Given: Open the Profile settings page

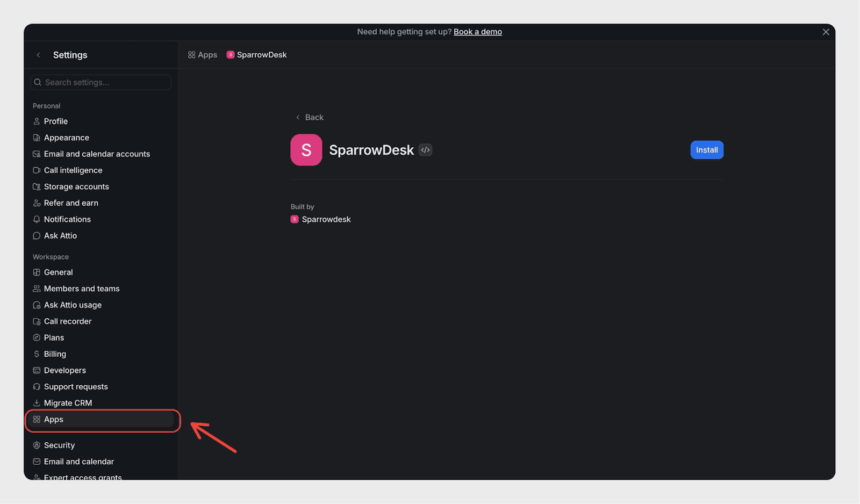Looking at the screenshot, I should (x=56, y=121).
